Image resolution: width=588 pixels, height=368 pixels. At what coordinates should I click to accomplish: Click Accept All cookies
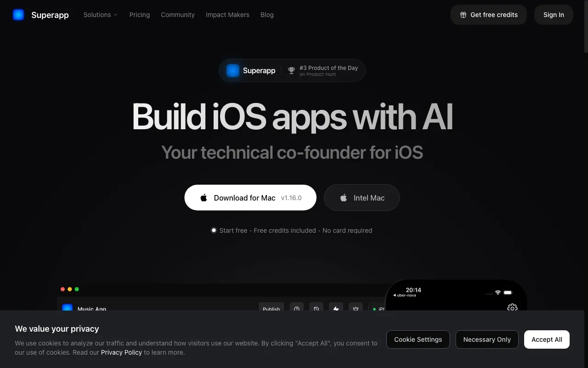point(547,339)
